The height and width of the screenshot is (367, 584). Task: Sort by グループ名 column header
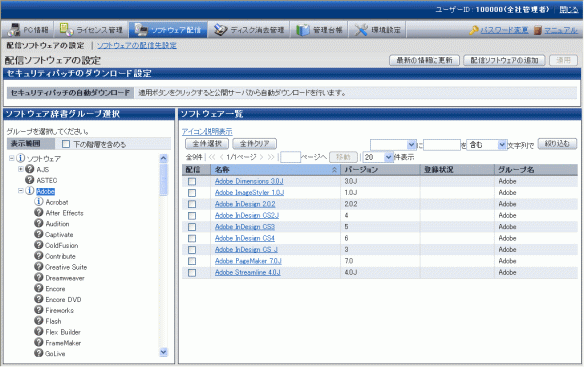[536, 170]
